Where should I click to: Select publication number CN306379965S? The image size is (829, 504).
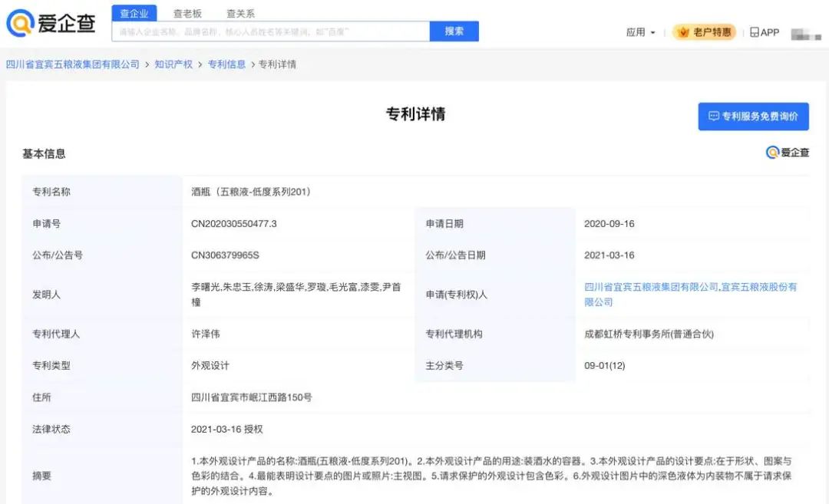click(x=225, y=255)
